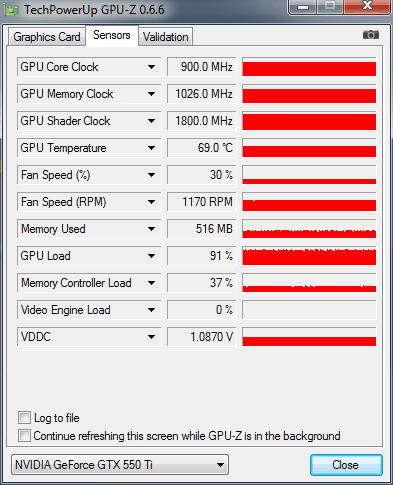Enable Log to file checkbox
393x485 pixels.
coord(24,418)
